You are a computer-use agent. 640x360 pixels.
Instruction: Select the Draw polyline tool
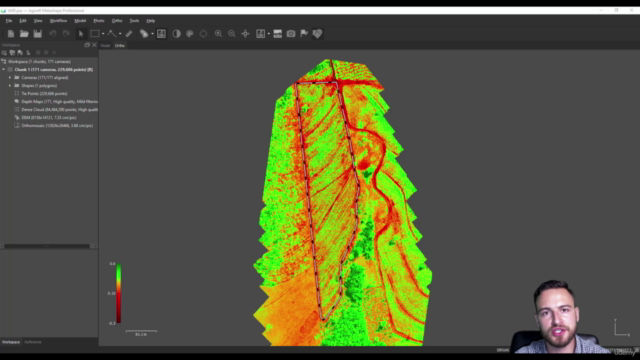pos(111,34)
